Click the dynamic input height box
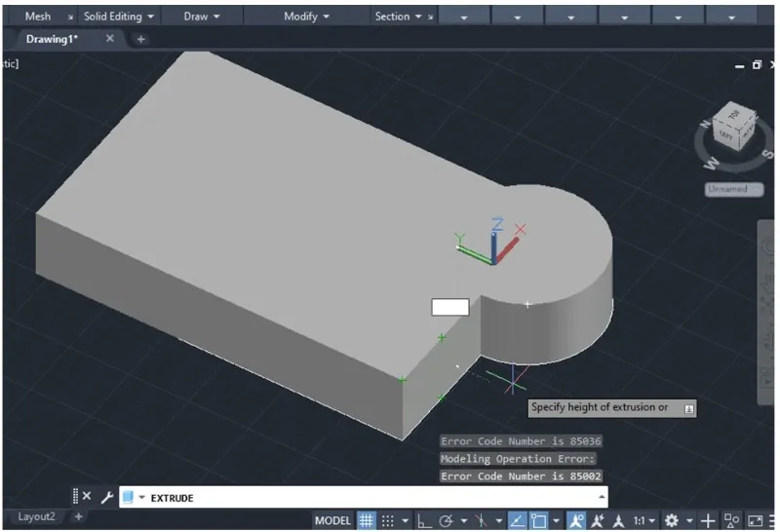This screenshot has width=780, height=532. (x=450, y=307)
